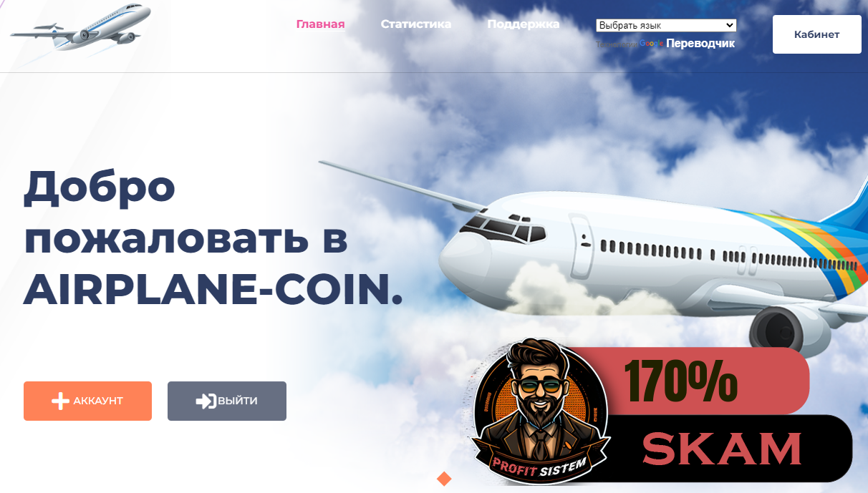Select the orange diamond slider indicator
The height and width of the screenshot is (493, 868).
point(444,478)
